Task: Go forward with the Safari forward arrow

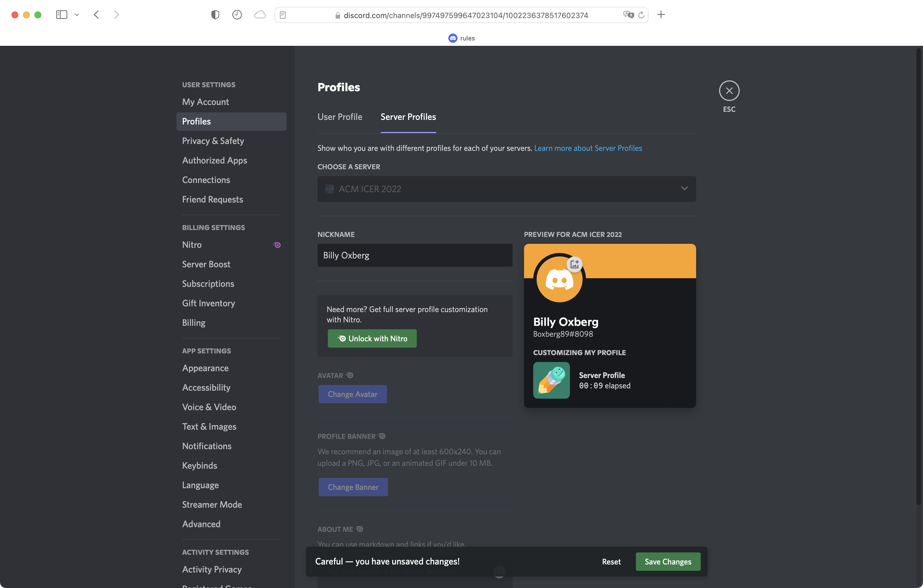Action: pos(116,15)
